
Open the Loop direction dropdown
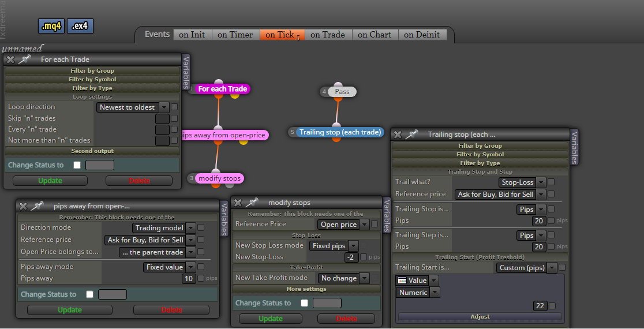coord(133,107)
